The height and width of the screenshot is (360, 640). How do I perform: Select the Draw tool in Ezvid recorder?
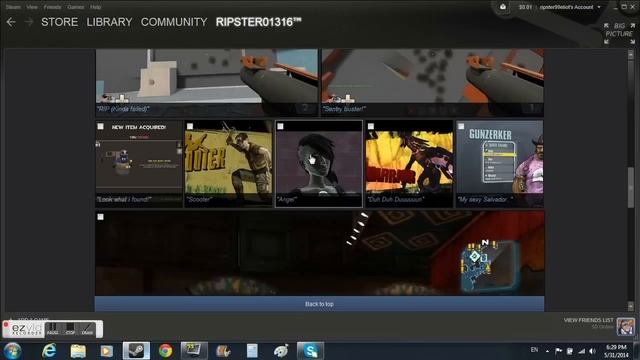click(87, 329)
